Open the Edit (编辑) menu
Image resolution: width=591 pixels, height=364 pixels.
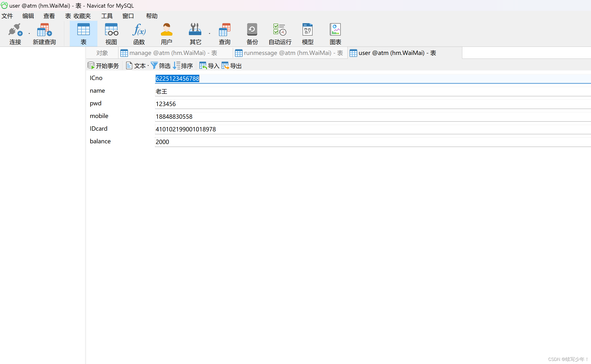[x=28, y=16]
